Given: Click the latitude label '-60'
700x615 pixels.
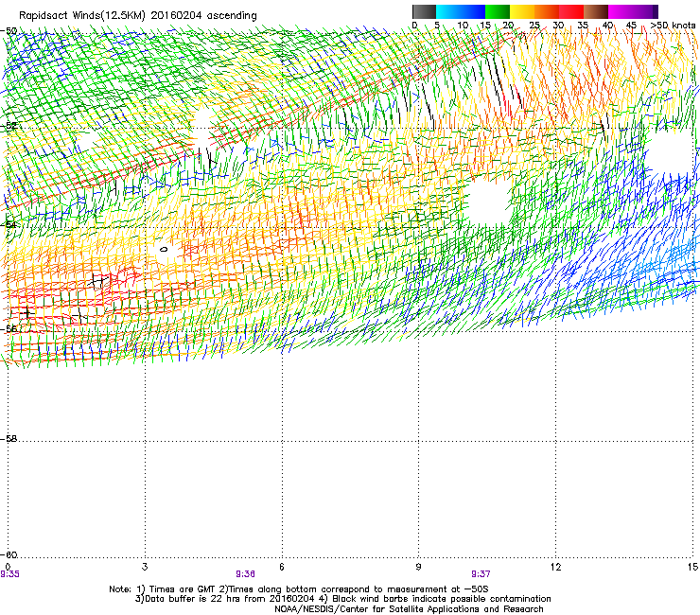Looking at the screenshot, I should click(x=9, y=555).
